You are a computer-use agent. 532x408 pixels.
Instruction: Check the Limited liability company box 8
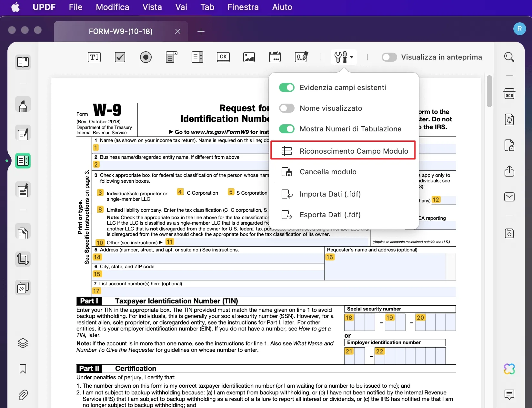[x=100, y=210]
